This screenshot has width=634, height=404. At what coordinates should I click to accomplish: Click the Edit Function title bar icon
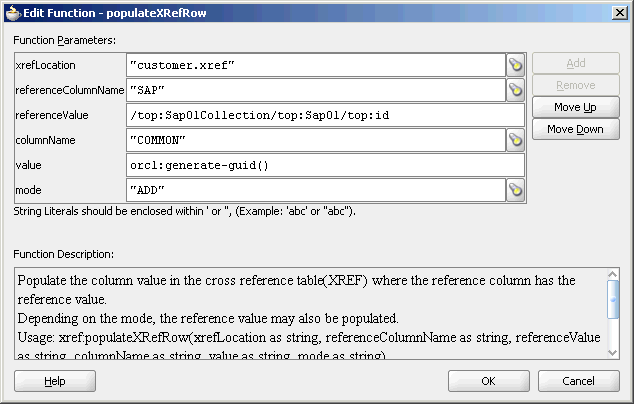pyautogui.click(x=13, y=13)
